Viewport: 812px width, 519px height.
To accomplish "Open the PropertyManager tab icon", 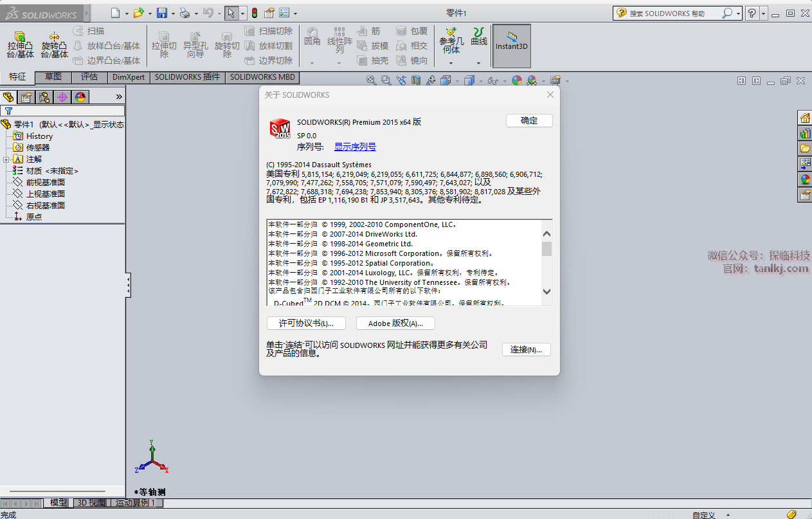I will [x=26, y=97].
